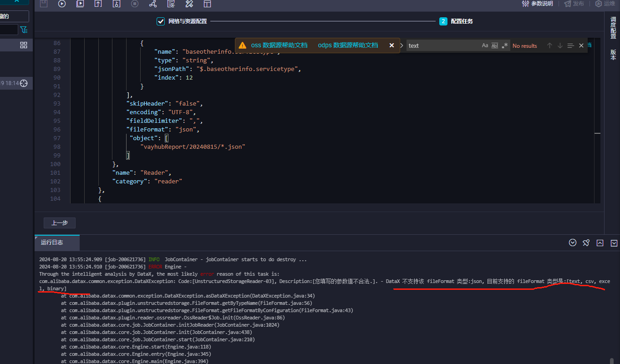The image size is (620, 364).
Task: Open the node relationship graph icon
Action: click(x=153, y=4)
